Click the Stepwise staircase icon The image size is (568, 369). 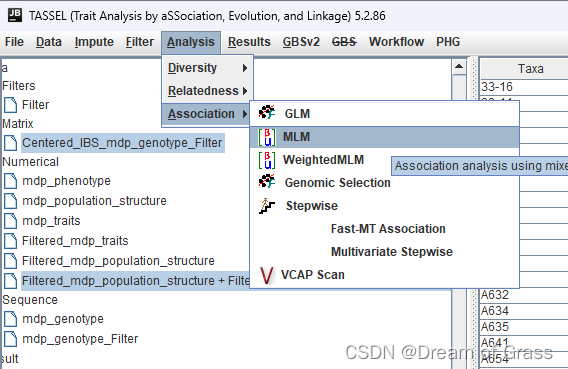pos(267,206)
